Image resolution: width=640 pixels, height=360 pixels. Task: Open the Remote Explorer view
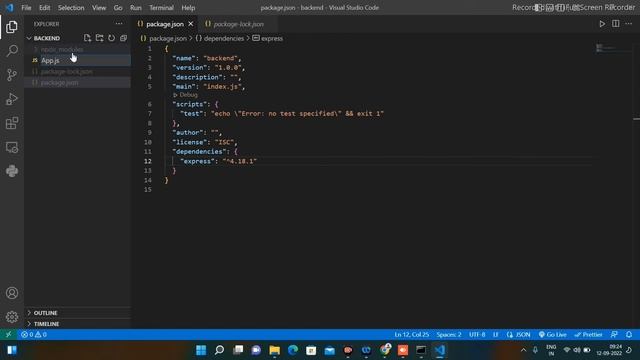[12, 147]
